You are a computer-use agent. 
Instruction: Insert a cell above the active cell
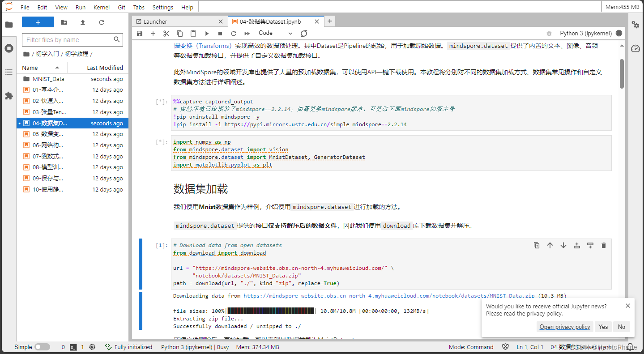(577, 245)
